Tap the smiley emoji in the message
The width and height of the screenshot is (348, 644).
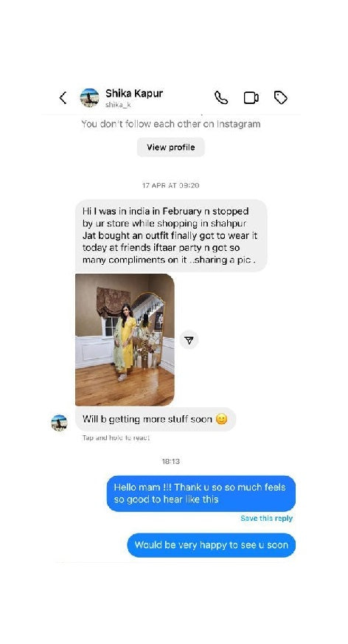tap(222, 419)
